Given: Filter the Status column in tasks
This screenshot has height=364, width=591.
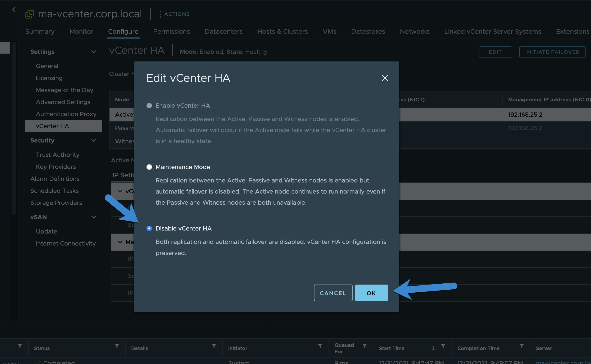Looking at the screenshot, I should [117, 346].
